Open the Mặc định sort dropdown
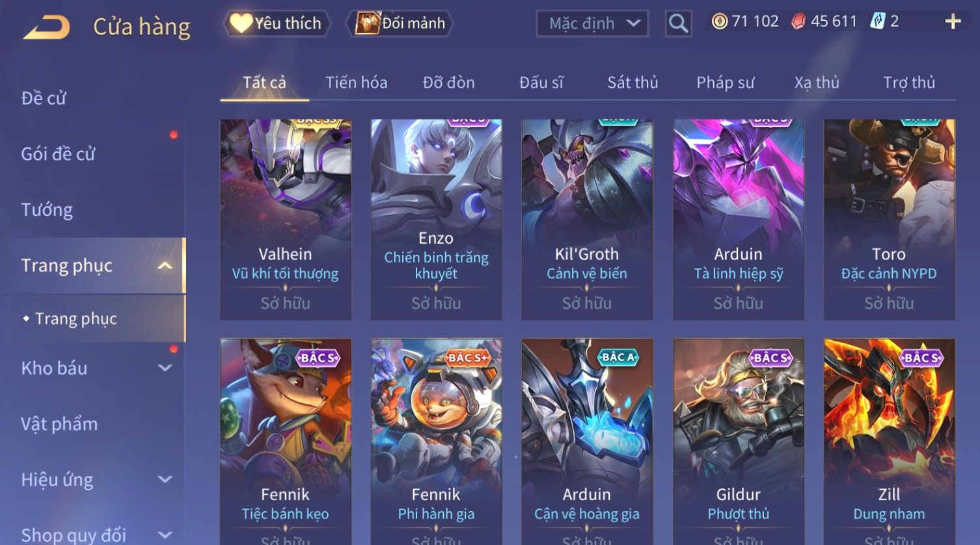980x545 pixels. (x=592, y=23)
